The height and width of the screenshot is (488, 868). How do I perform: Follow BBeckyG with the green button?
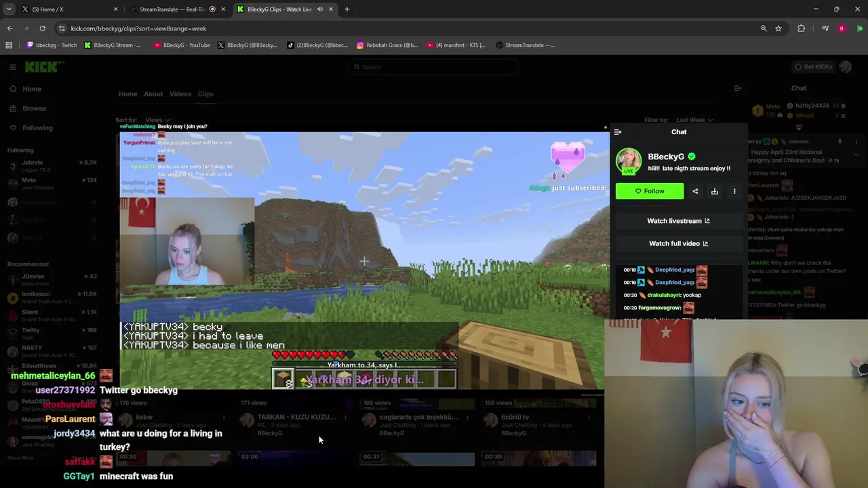650,191
